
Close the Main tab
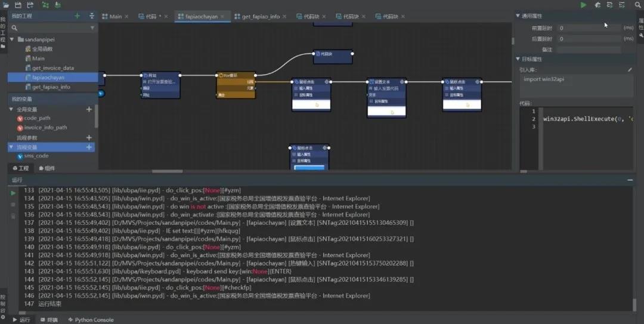(x=127, y=17)
